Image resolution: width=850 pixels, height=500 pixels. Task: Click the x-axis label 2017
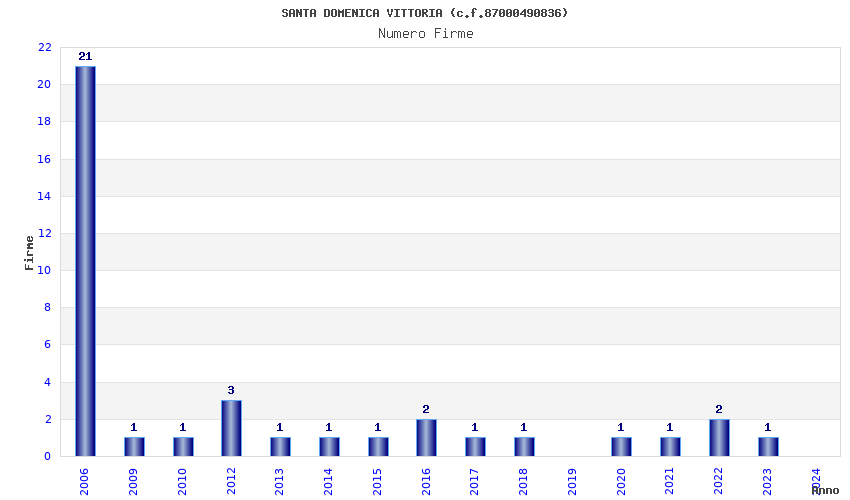[474, 482]
